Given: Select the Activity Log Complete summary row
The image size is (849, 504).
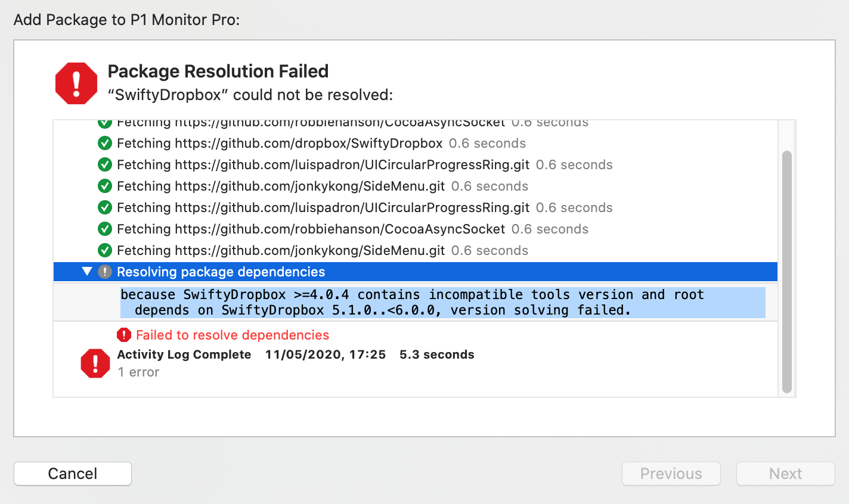Looking at the screenshot, I should (416, 363).
